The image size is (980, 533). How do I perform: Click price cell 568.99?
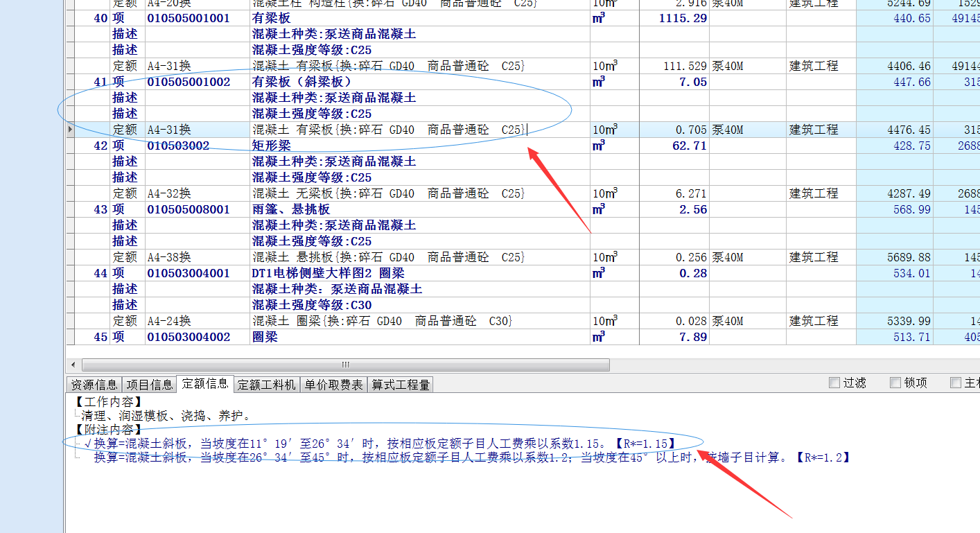pyautogui.click(x=912, y=209)
